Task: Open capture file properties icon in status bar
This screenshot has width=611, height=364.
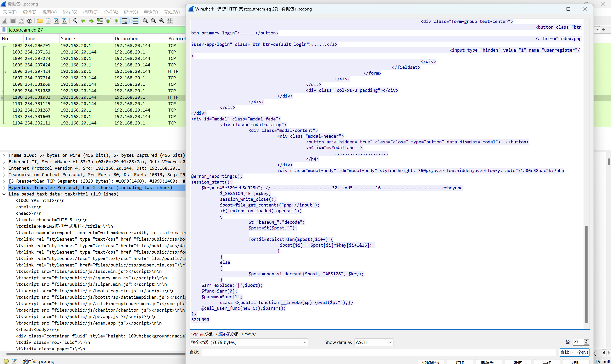Action: click(x=15, y=361)
